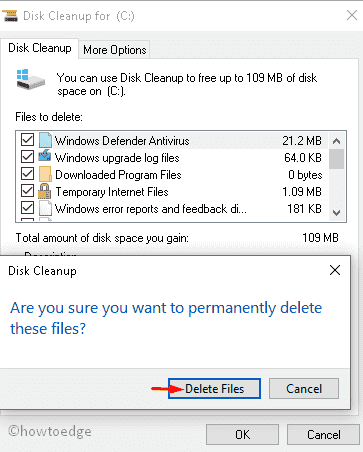Uncheck Windows Defender Antivirus checkbox
Screen dimensions: 363x452
coord(27,140)
